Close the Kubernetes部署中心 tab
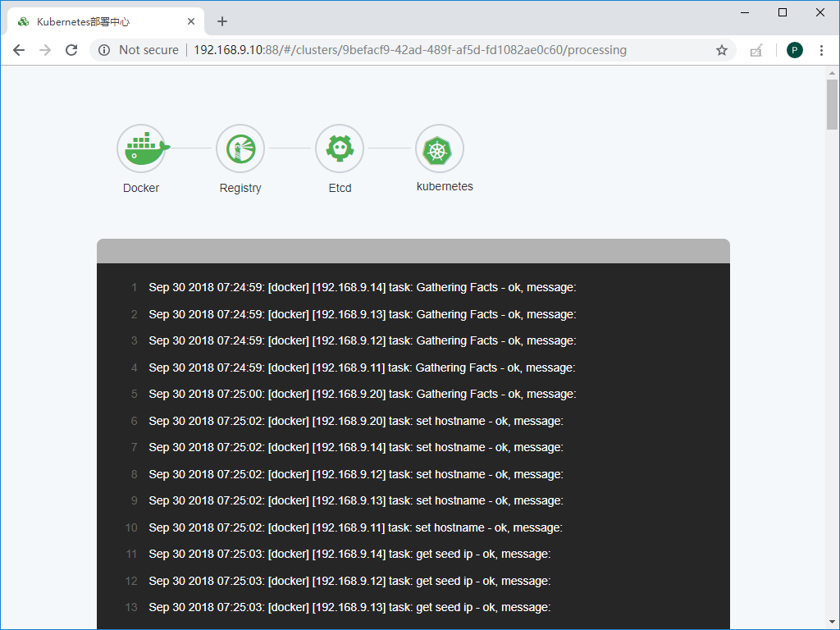This screenshot has width=840, height=630. pos(191,21)
